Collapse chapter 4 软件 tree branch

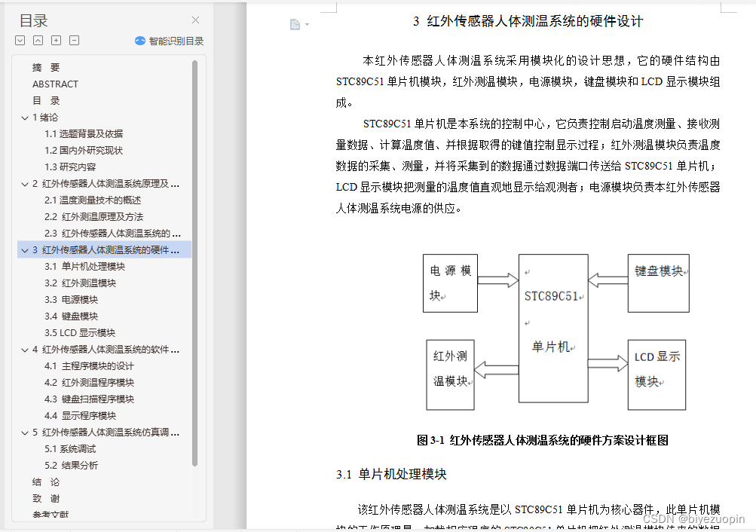tap(25, 349)
